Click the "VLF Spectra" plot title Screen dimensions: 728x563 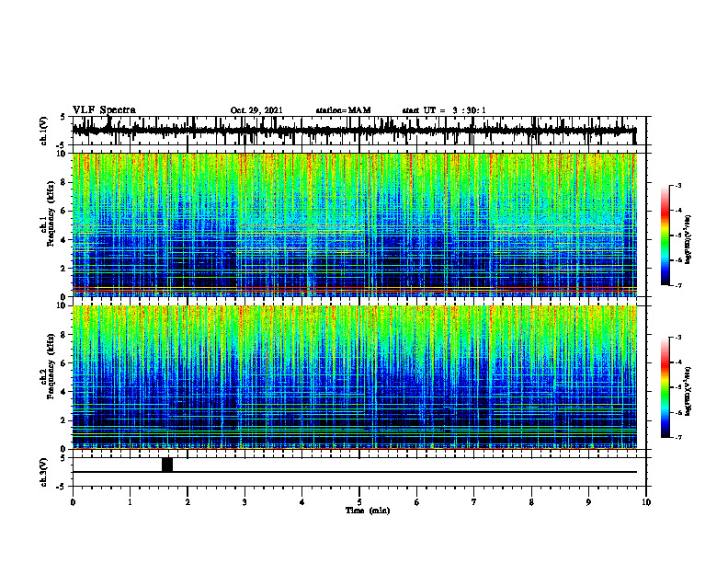pyautogui.click(x=104, y=110)
